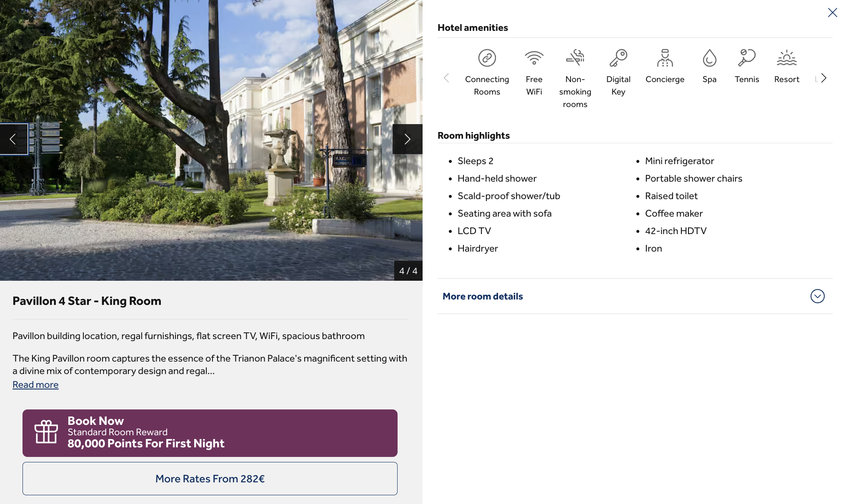This screenshot has height=504, width=846.
Task: Click the Tennis racket icon
Action: (x=746, y=58)
